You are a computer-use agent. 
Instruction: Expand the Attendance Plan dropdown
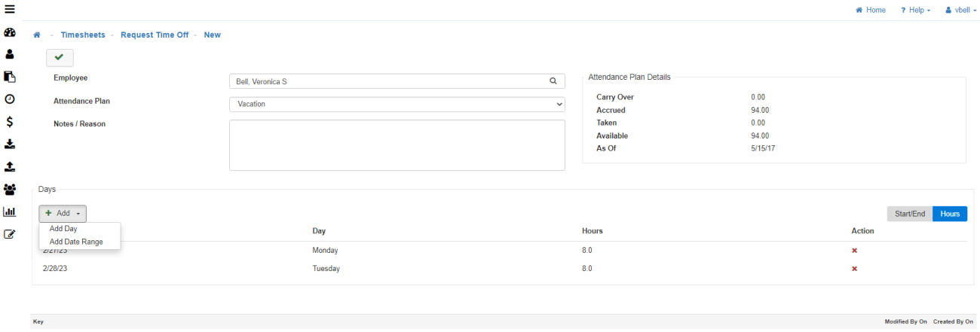(397, 104)
